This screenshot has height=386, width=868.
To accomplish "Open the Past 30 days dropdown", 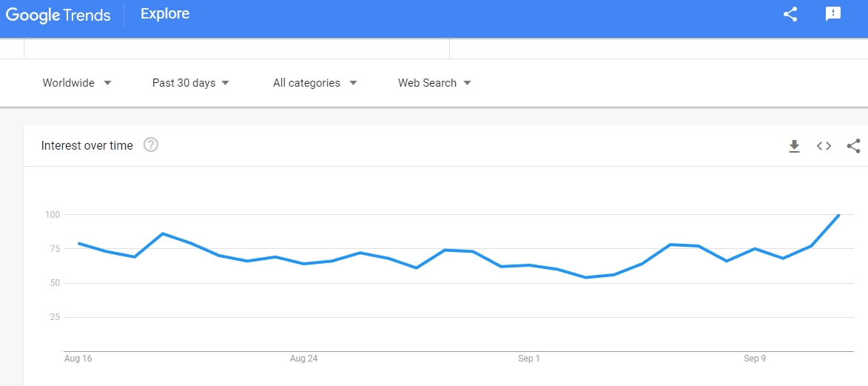I will (x=190, y=83).
